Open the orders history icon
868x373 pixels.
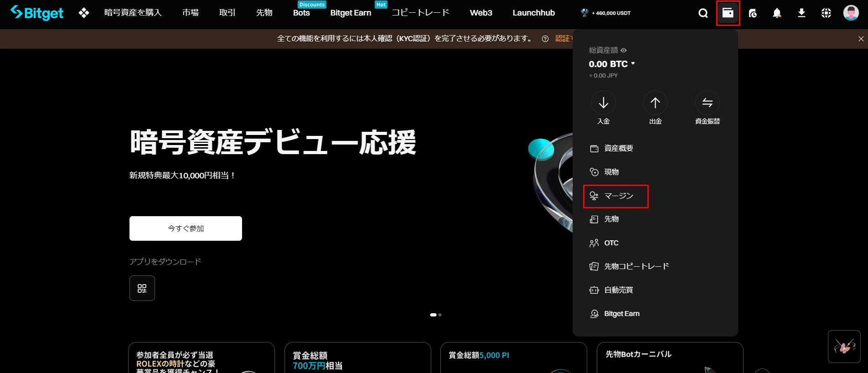click(753, 13)
